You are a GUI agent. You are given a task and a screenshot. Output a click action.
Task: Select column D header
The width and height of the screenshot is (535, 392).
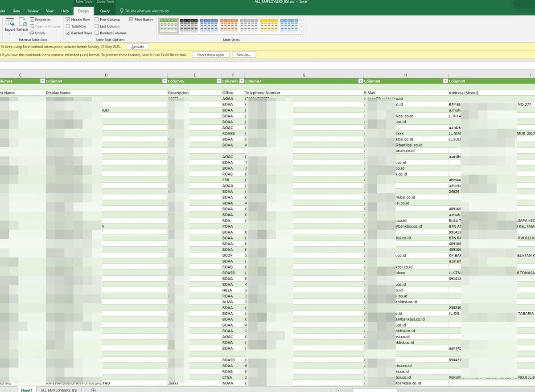pyautogui.click(x=106, y=75)
